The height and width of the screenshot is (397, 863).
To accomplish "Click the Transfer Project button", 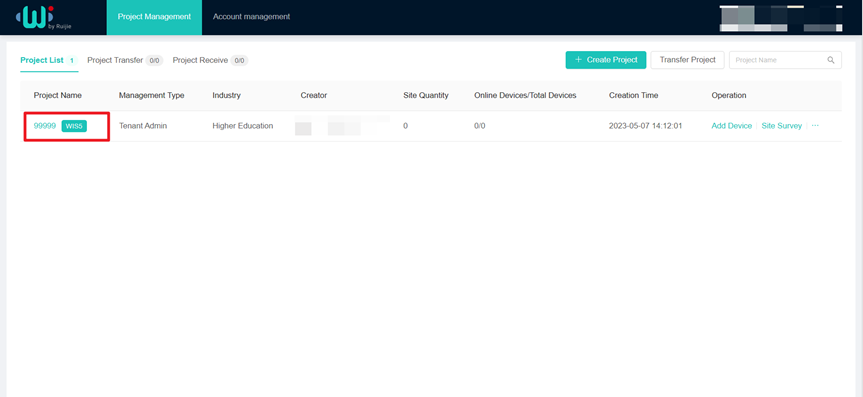I will point(687,60).
